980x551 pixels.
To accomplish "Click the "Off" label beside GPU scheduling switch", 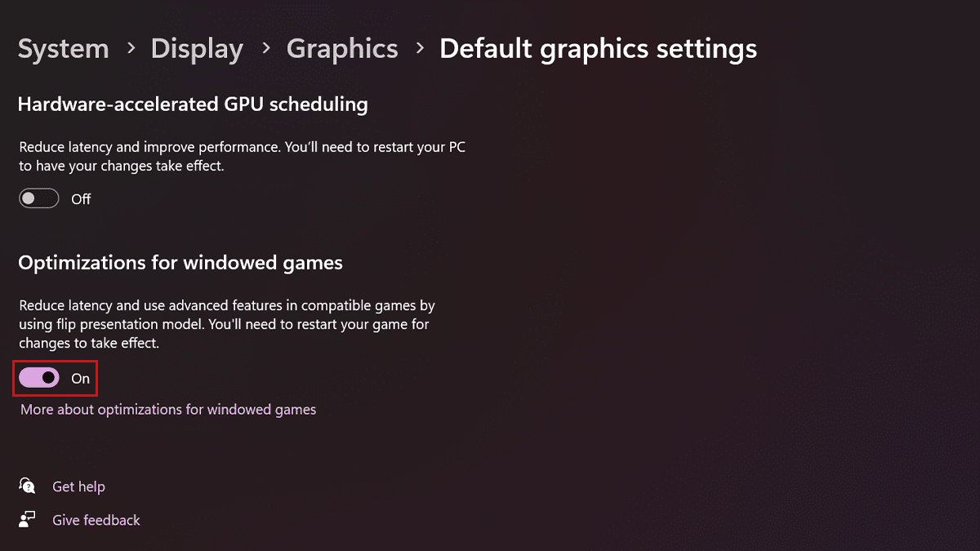I will pyautogui.click(x=81, y=199).
